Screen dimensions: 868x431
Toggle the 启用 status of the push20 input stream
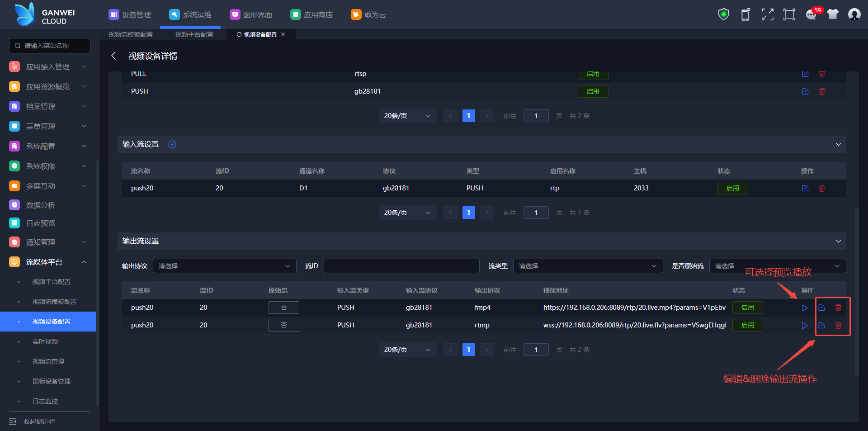[x=732, y=188]
